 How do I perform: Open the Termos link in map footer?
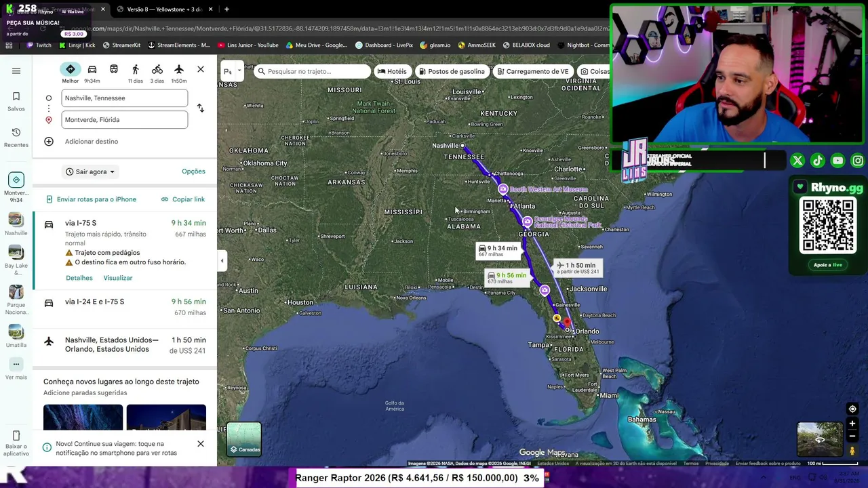pyautogui.click(x=691, y=464)
